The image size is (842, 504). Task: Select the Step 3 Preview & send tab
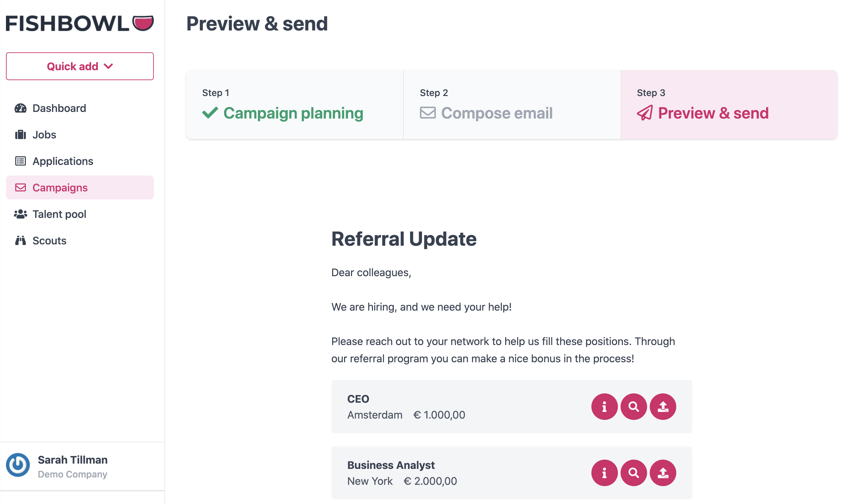pos(713,113)
